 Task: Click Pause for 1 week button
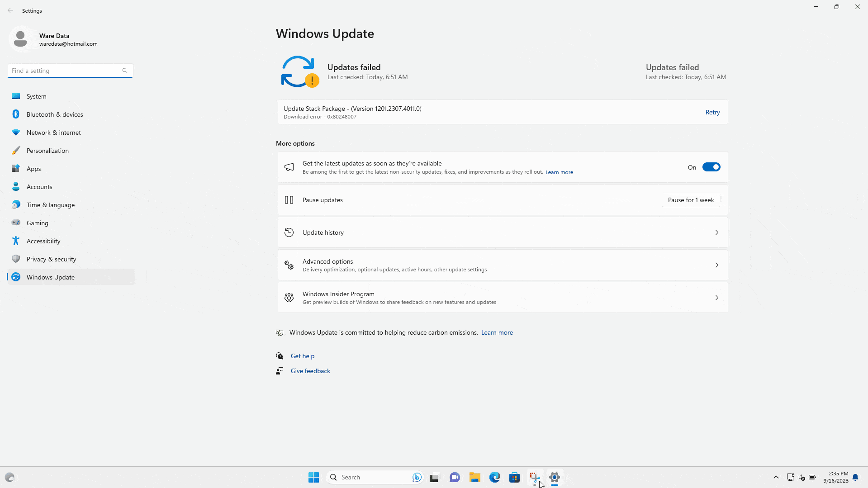pos(691,200)
